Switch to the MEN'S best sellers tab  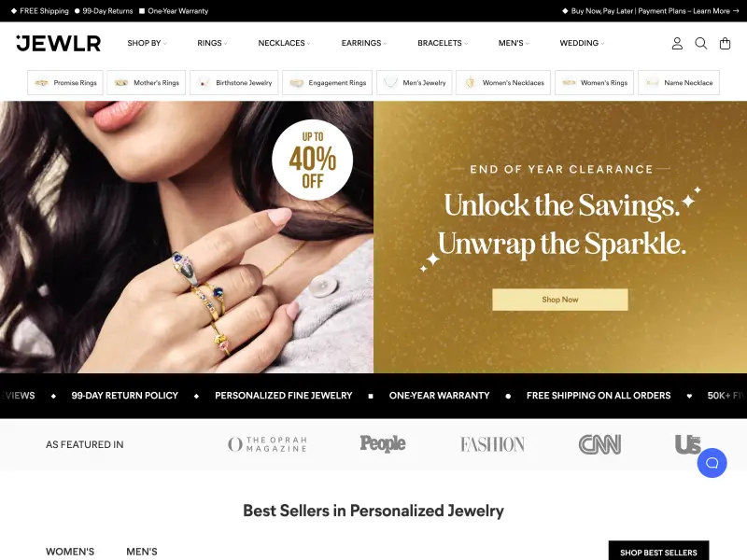tap(142, 552)
